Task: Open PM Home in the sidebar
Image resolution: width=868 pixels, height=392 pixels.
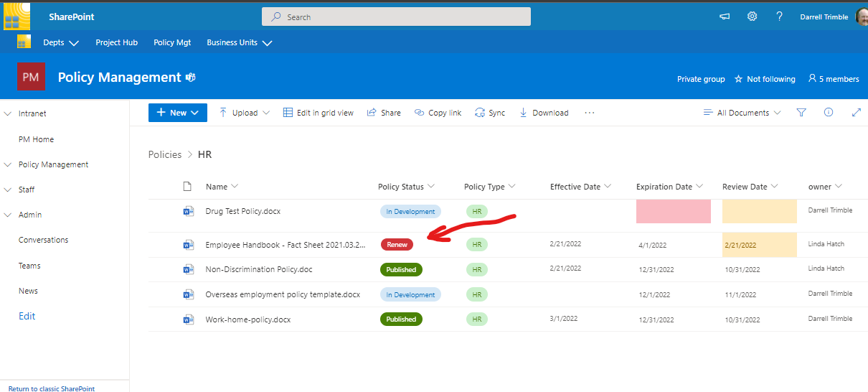Action: (x=36, y=139)
